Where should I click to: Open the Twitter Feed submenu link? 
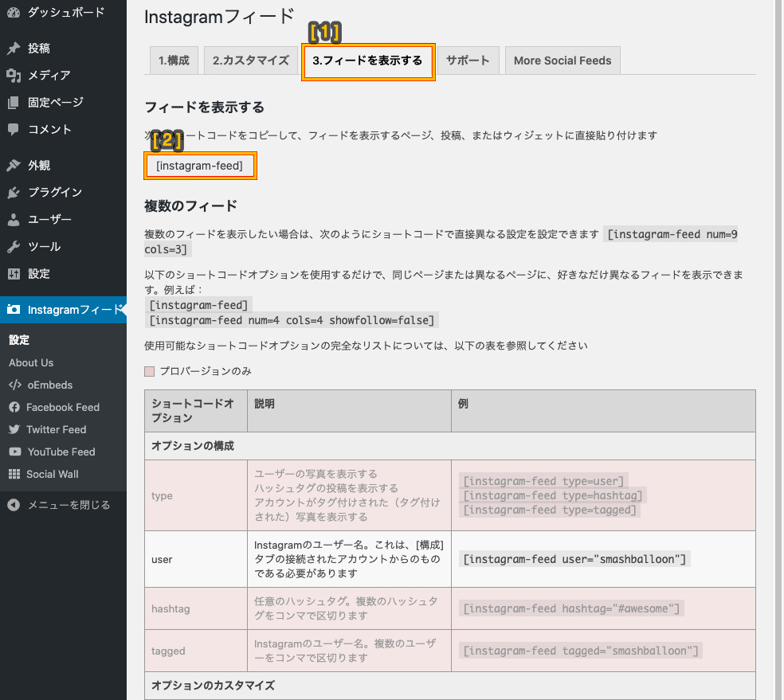point(56,429)
